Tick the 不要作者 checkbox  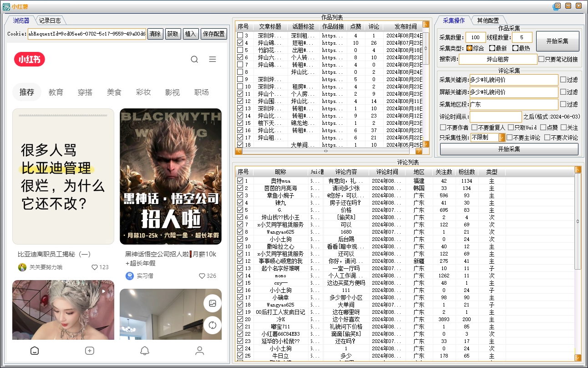pyautogui.click(x=443, y=128)
